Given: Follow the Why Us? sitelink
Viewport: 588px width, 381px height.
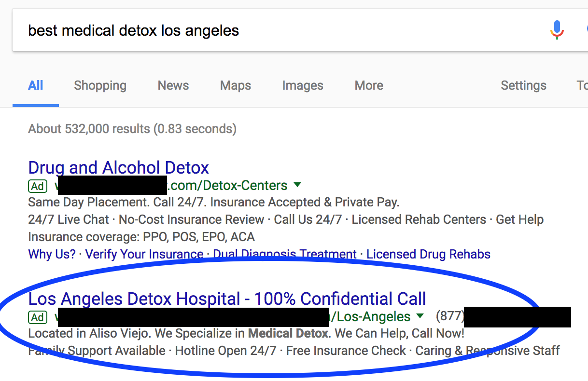Looking at the screenshot, I should [52, 254].
